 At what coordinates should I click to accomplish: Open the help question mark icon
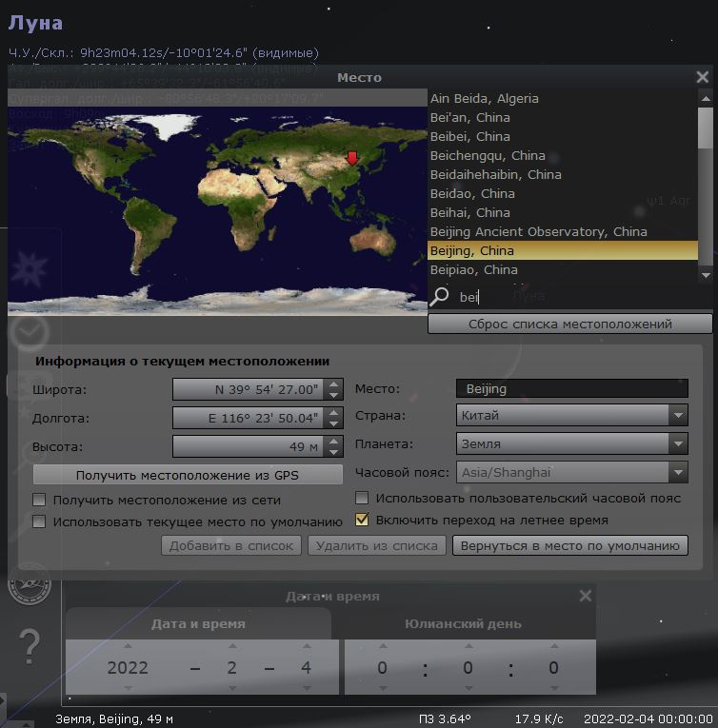point(30,646)
